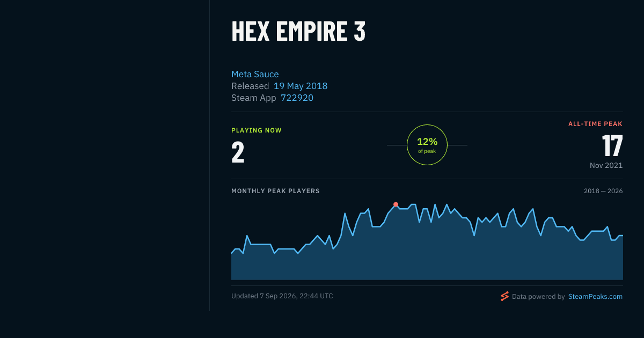Click the 2018 — 2026 range label
Viewport: 644px width, 338px height.
point(603,191)
